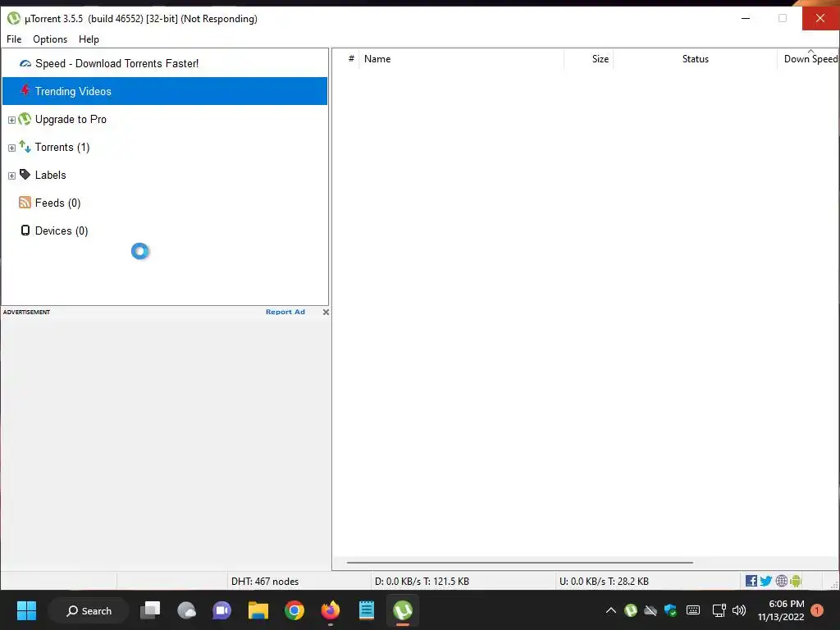This screenshot has height=630, width=840.
Task: Open the Help menu
Action: 89,39
